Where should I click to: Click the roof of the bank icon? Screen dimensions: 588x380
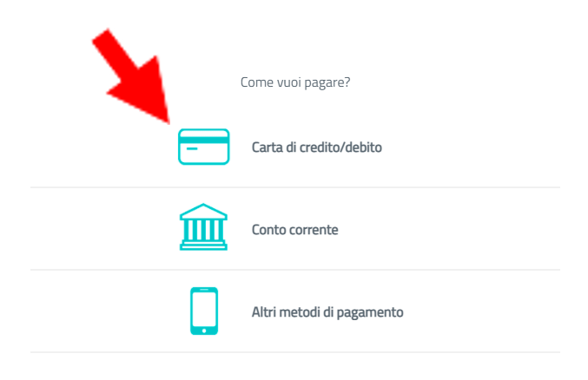point(203,212)
